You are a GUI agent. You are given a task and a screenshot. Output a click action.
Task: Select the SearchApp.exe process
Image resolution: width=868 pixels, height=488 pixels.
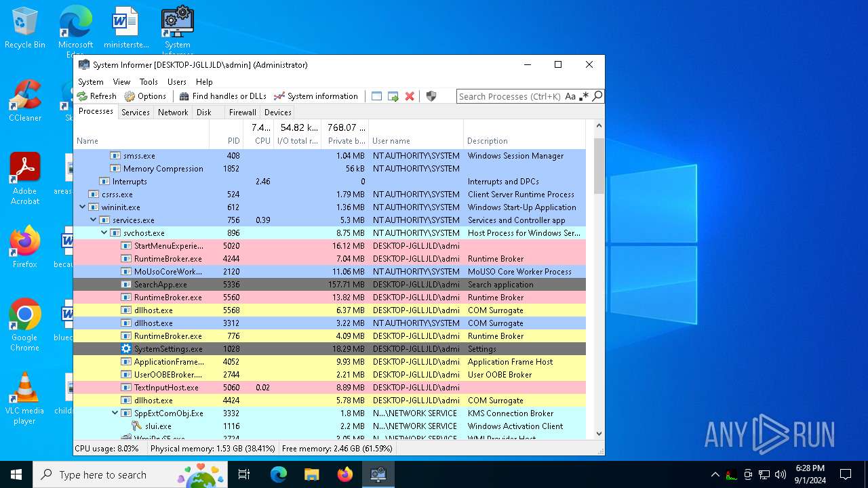click(330, 285)
